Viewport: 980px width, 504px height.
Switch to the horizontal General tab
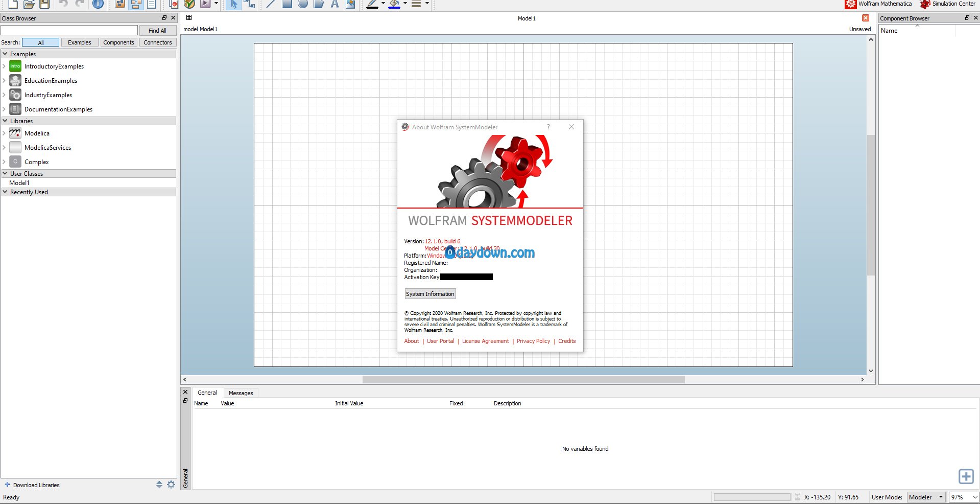pos(207,393)
